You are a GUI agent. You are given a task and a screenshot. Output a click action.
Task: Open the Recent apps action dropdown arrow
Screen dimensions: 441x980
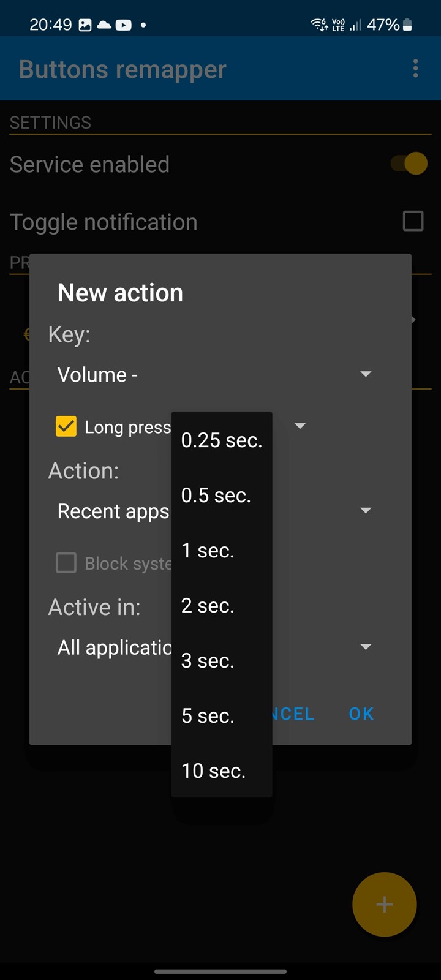pyautogui.click(x=366, y=510)
